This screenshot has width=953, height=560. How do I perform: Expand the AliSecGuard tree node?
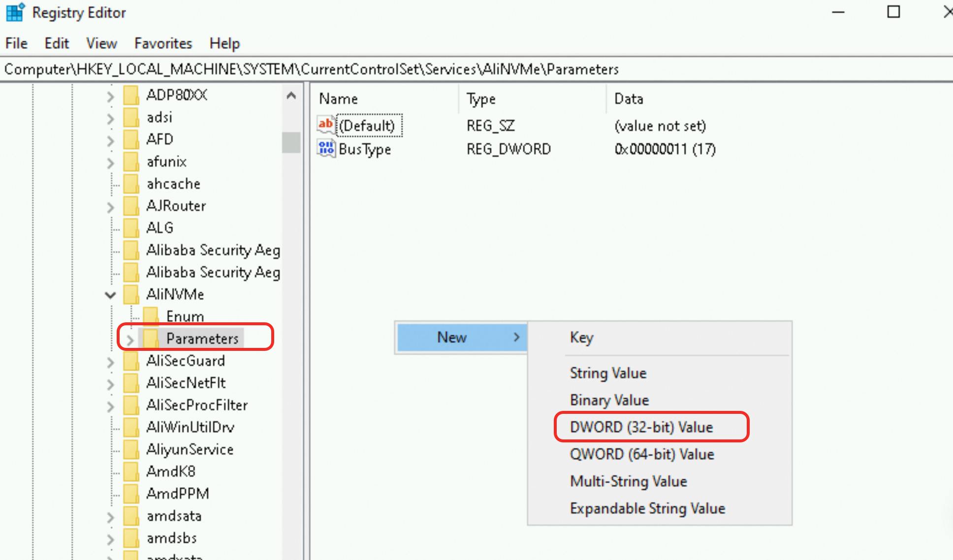[110, 362]
